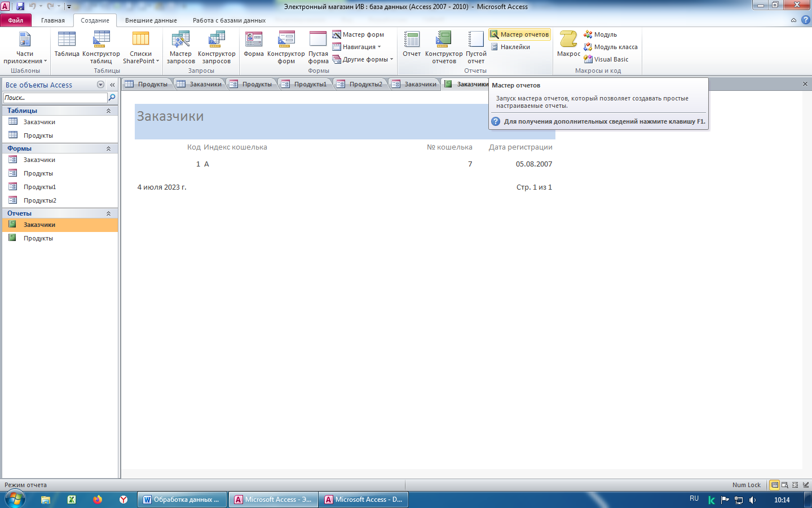Switch to the Продукты1 document tab
Image resolution: width=812 pixels, height=508 pixels.
[x=304, y=84]
